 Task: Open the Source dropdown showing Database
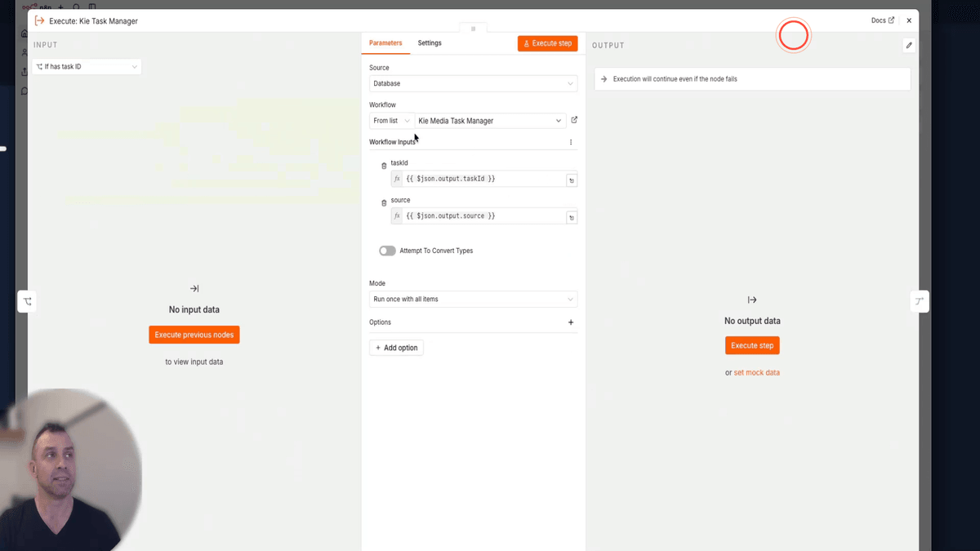pyautogui.click(x=473, y=83)
